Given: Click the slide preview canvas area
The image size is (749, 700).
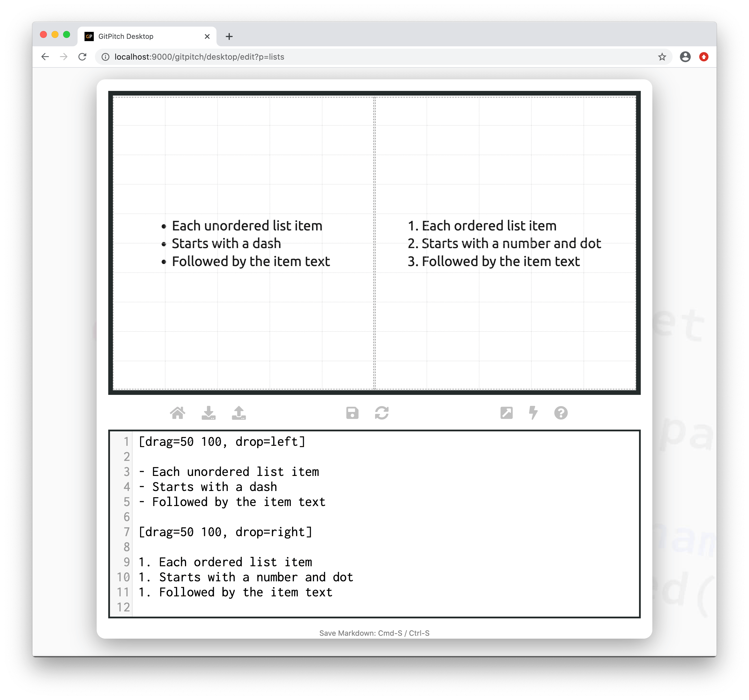Looking at the screenshot, I should pos(374,243).
